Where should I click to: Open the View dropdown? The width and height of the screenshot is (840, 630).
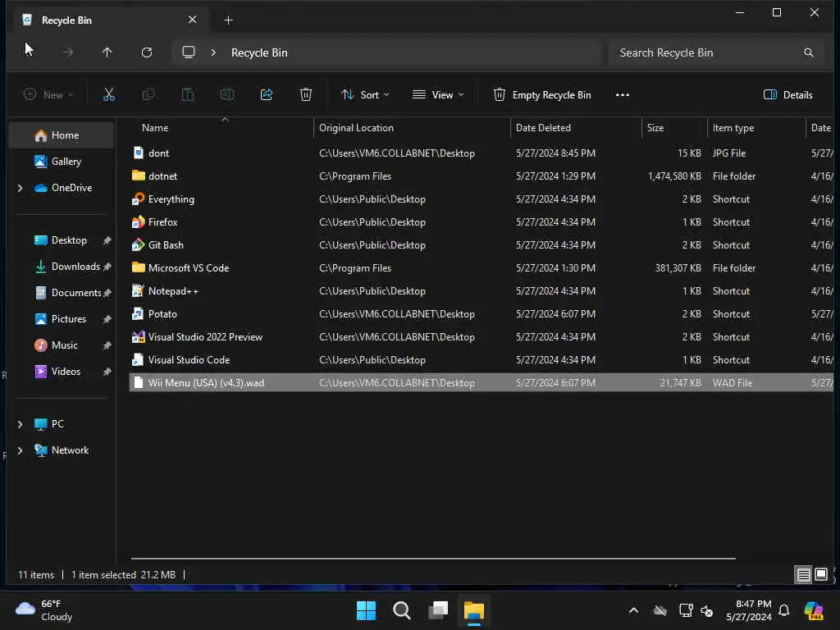click(x=438, y=95)
